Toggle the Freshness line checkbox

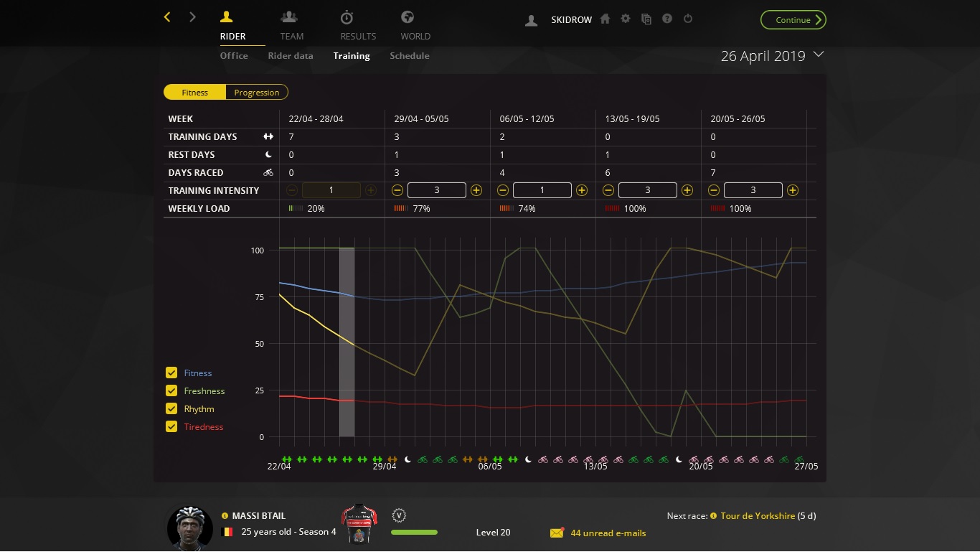(x=171, y=390)
